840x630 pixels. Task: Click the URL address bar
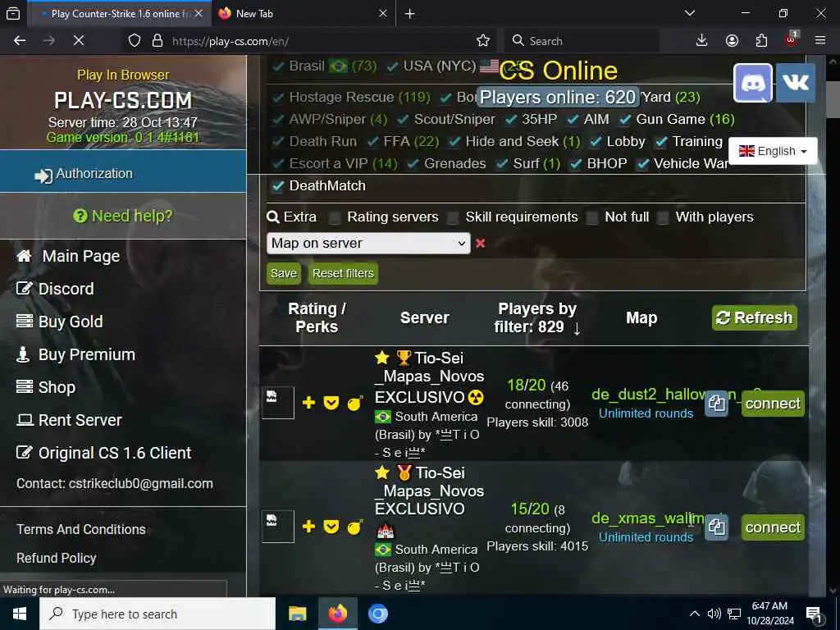tap(322, 41)
